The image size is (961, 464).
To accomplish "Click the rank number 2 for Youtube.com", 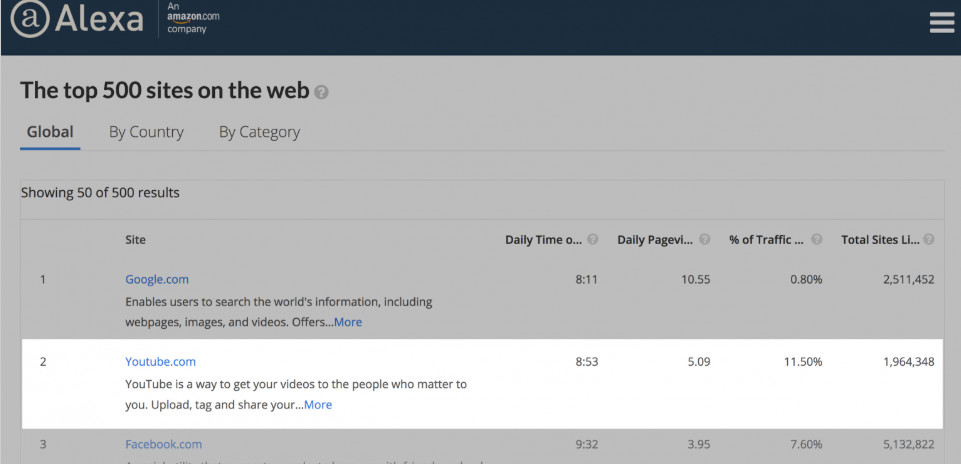I will [43, 362].
